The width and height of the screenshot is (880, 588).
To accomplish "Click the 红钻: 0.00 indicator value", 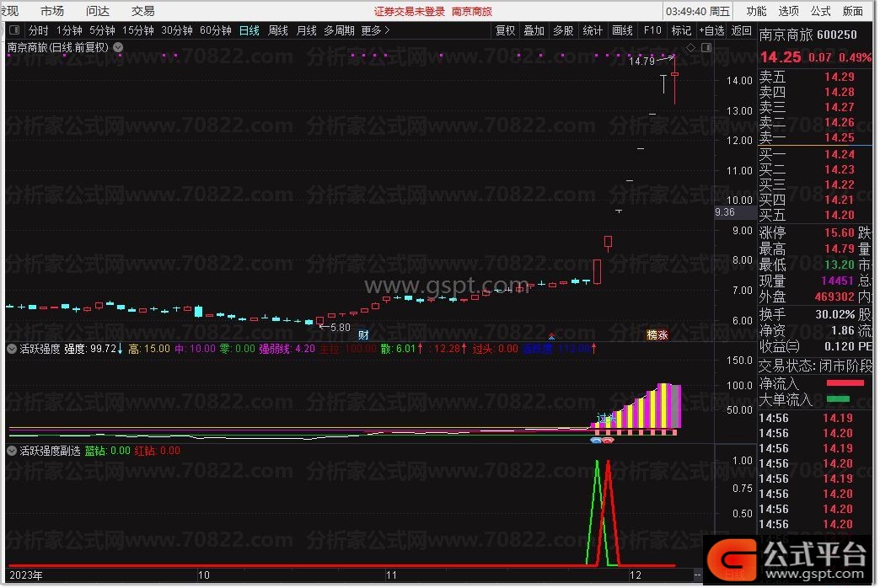I will click(x=157, y=451).
